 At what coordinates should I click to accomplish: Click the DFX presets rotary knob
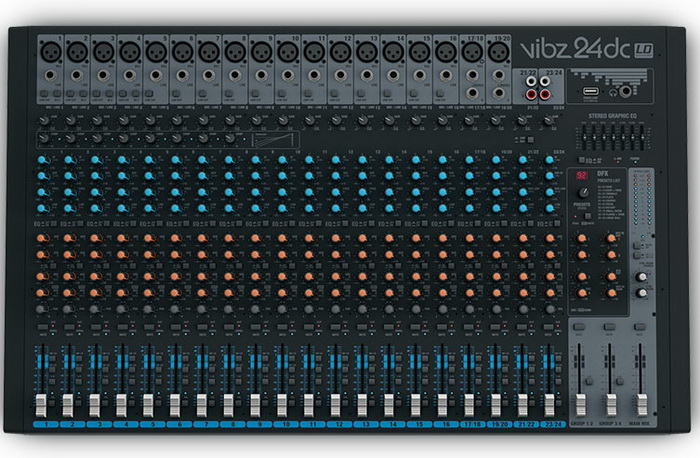[583, 193]
